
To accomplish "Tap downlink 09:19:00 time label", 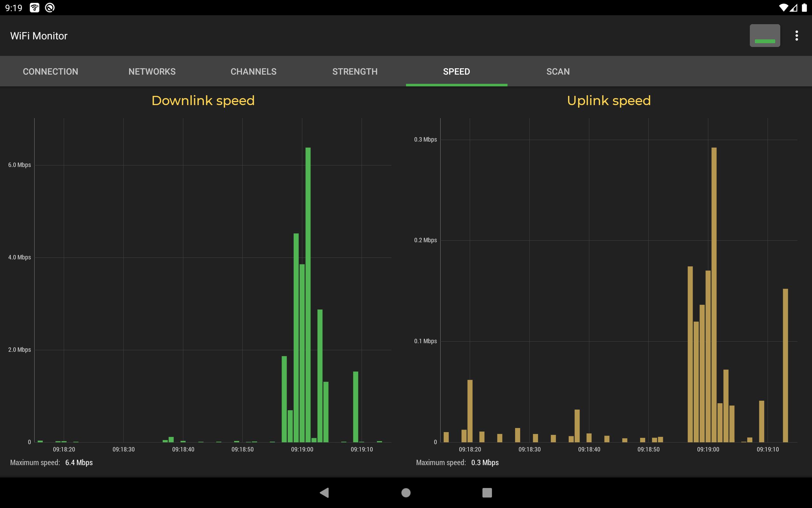I will (302, 450).
